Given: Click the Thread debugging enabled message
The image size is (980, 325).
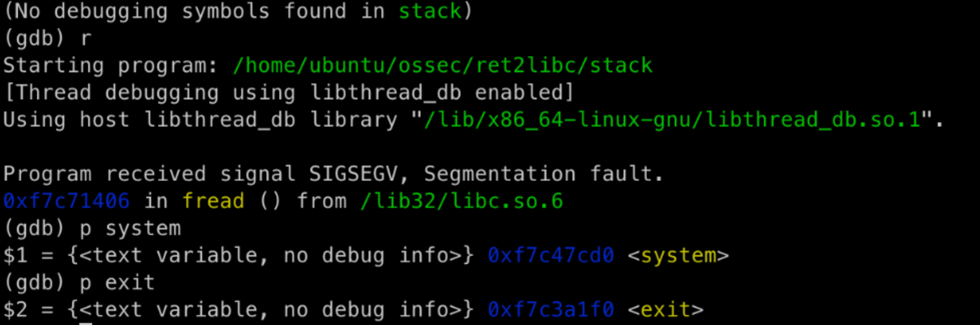Looking at the screenshot, I should tap(289, 93).
